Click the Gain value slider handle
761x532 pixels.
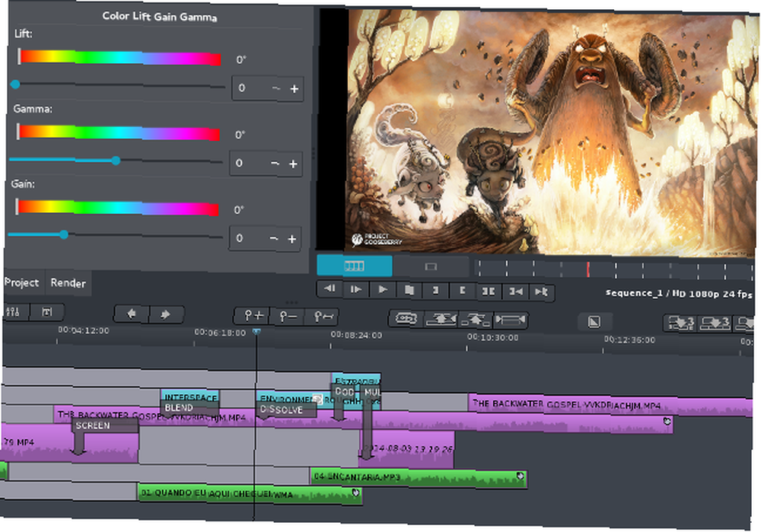(64, 235)
